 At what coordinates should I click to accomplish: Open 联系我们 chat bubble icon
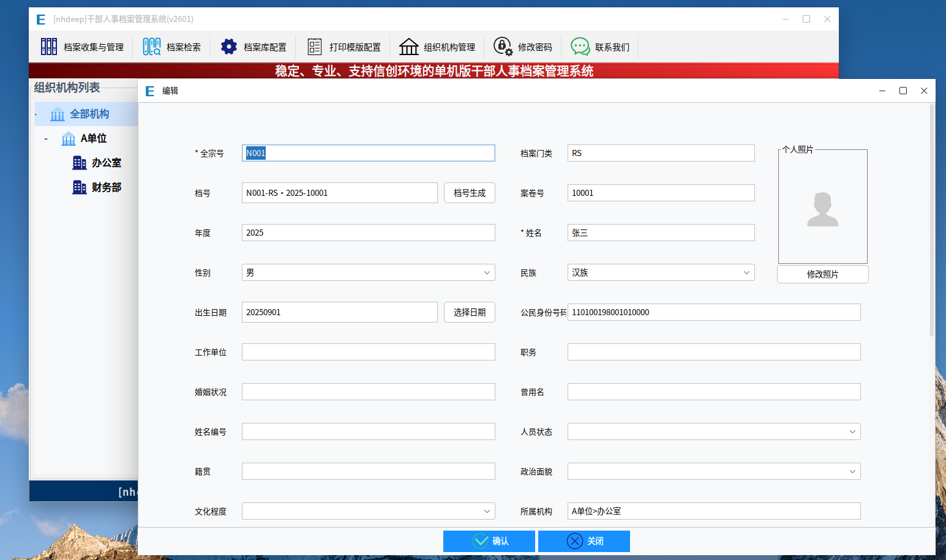coord(580,47)
